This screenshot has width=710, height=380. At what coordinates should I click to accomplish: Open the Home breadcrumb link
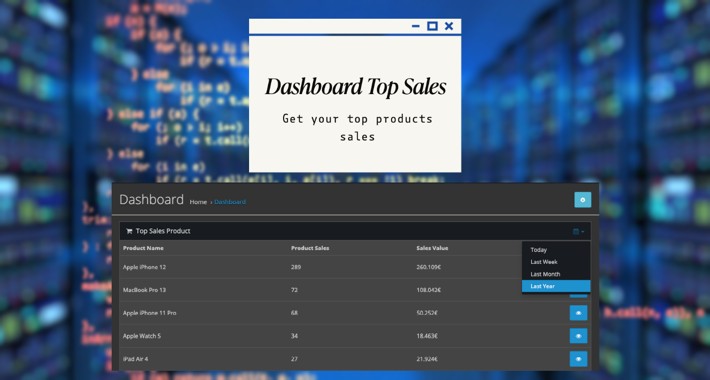tap(198, 202)
